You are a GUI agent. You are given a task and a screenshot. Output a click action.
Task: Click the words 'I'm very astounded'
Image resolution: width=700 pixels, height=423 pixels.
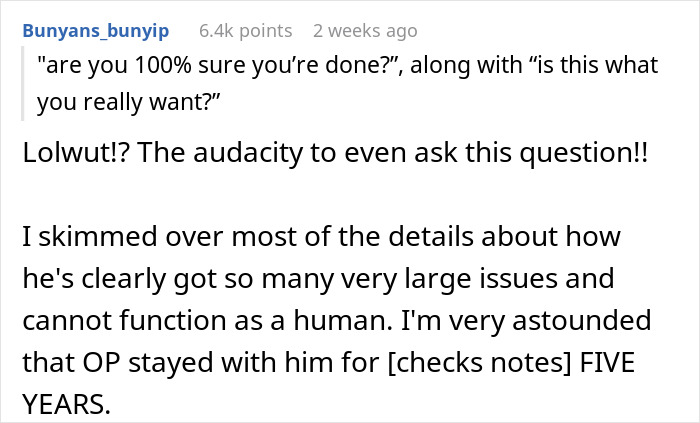(x=526, y=321)
